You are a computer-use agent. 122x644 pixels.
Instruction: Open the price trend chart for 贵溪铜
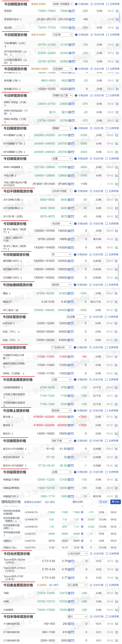(x=118, y=11)
